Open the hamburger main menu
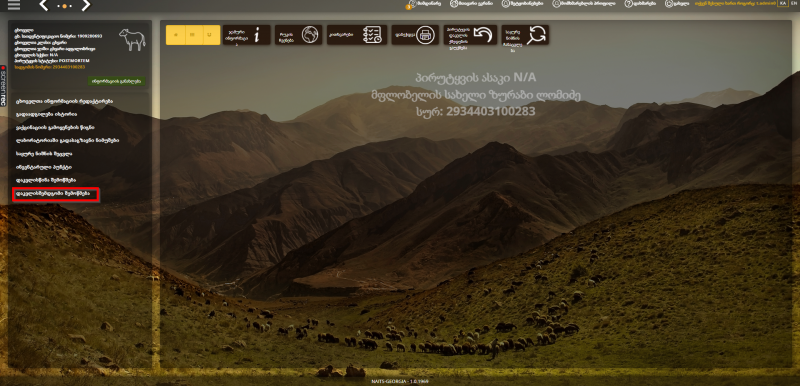Image resolution: width=800 pixels, height=386 pixels. click(x=14, y=5)
